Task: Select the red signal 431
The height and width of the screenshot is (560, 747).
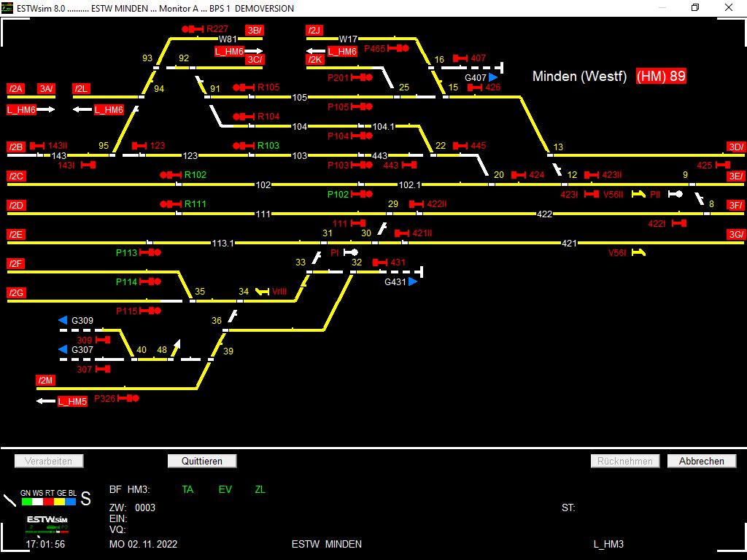Action: pyautogui.click(x=379, y=262)
